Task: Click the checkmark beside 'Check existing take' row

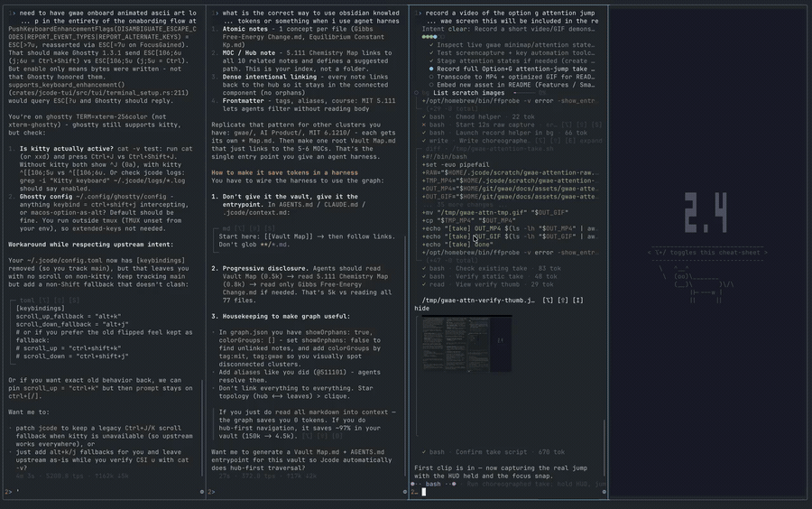Action: (x=424, y=269)
